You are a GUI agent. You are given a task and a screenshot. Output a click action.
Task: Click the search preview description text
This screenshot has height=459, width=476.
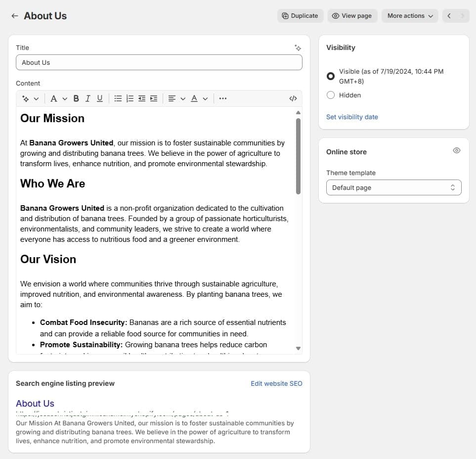pyautogui.click(x=155, y=432)
